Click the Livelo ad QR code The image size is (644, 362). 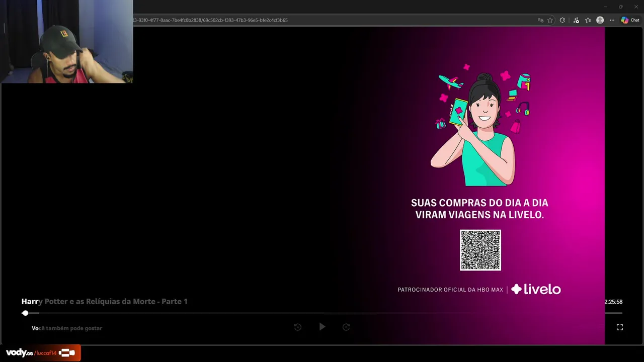(480, 250)
